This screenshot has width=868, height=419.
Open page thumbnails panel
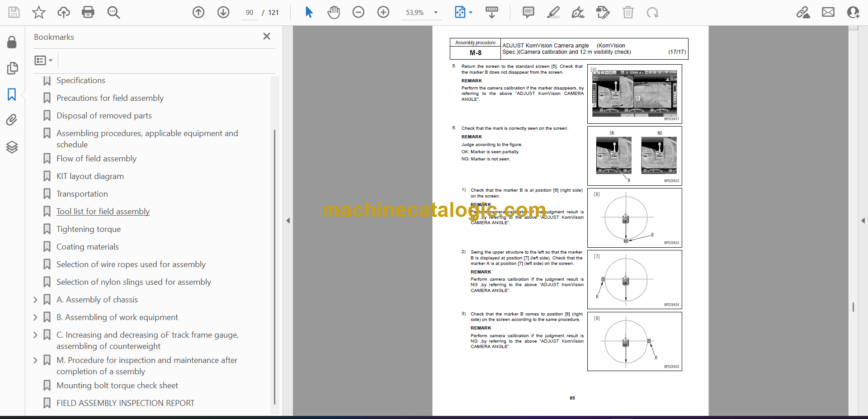(x=12, y=68)
